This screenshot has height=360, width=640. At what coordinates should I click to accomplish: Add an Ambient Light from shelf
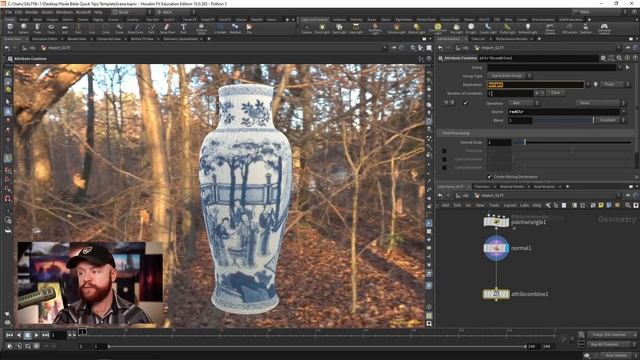(x=528, y=28)
